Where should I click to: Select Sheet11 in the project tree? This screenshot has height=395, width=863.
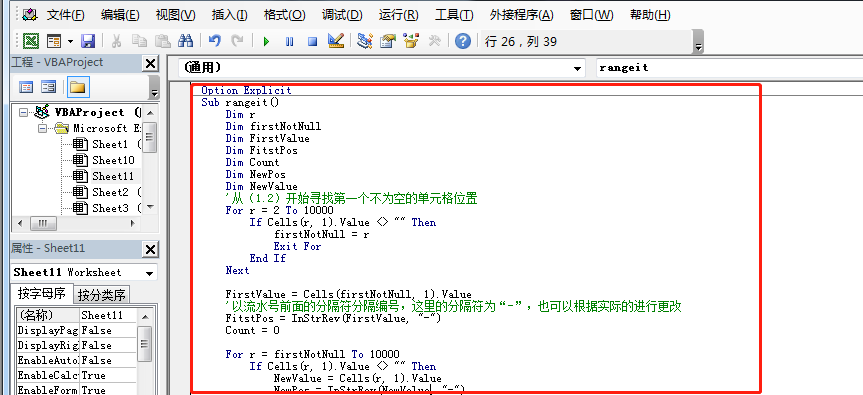[x=113, y=177]
